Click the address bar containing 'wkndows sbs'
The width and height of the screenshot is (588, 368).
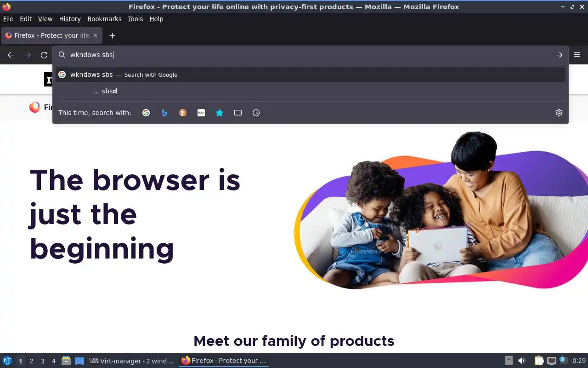pos(311,55)
